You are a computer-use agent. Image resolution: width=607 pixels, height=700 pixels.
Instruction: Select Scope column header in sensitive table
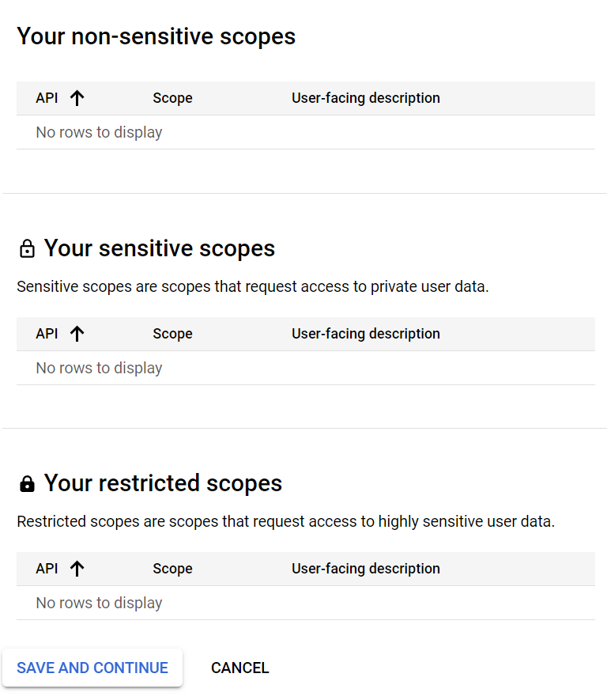click(x=172, y=334)
